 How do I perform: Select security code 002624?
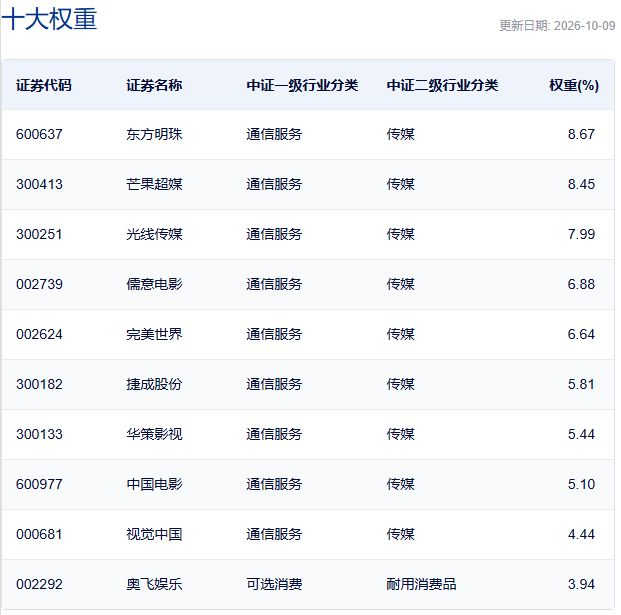pos(39,334)
